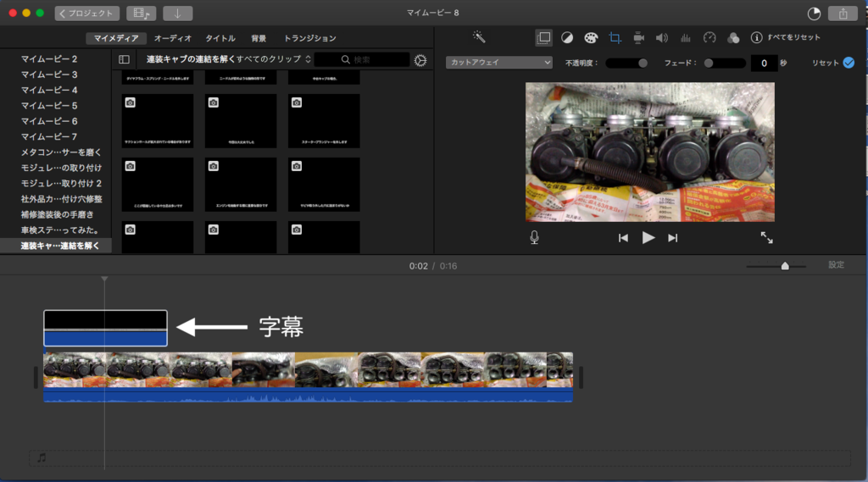
Task: Click the blue audio waveform of the video clip
Action: pos(308,395)
